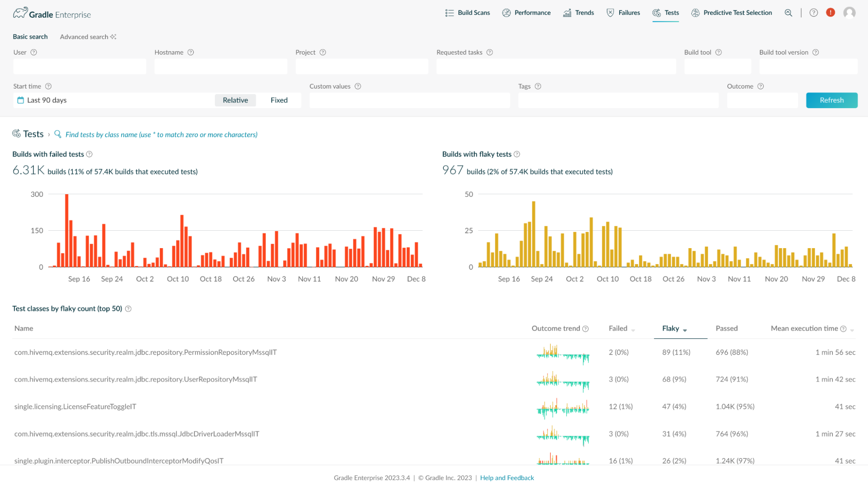Open the Outcome filter dropdown field
The image size is (868, 491).
[762, 100]
